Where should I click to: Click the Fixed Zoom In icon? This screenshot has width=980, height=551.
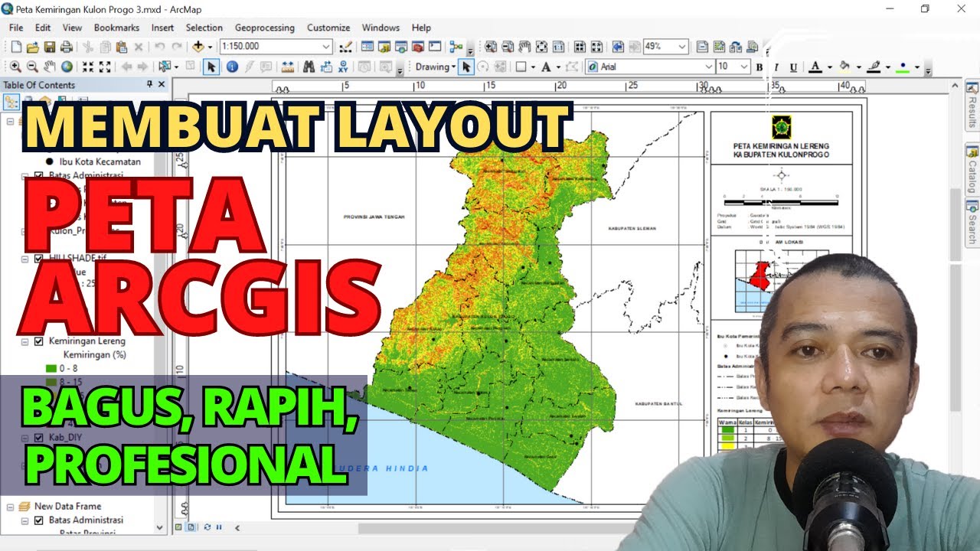tap(88, 67)
